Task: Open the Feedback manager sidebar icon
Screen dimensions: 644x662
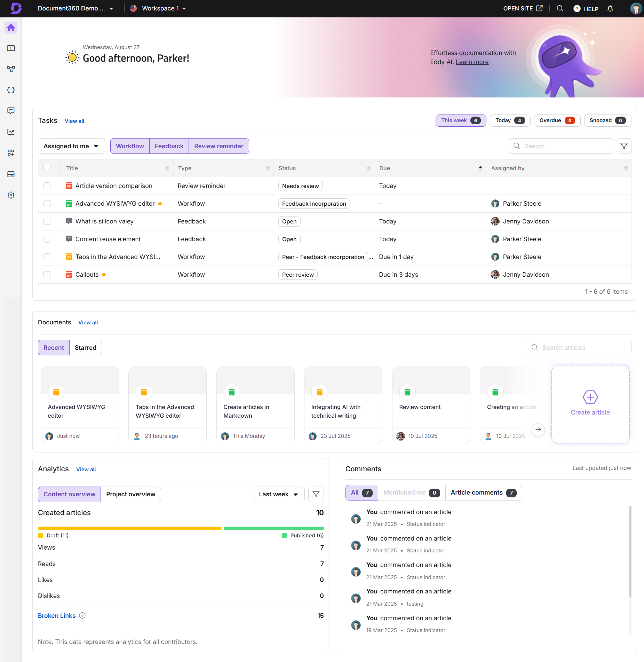Action: coord(11,111)
